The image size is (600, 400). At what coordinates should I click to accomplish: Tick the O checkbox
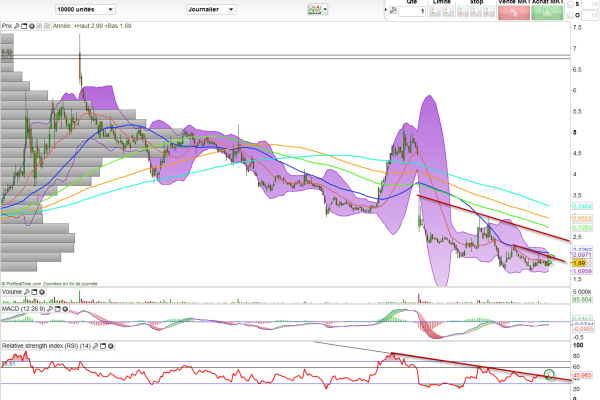[571, 15]
